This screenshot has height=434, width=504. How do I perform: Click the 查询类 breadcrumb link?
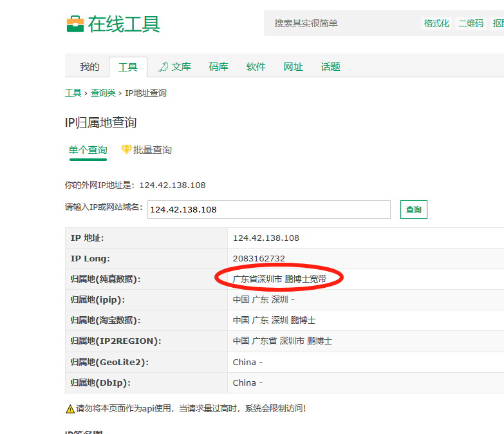click(103, 93)
